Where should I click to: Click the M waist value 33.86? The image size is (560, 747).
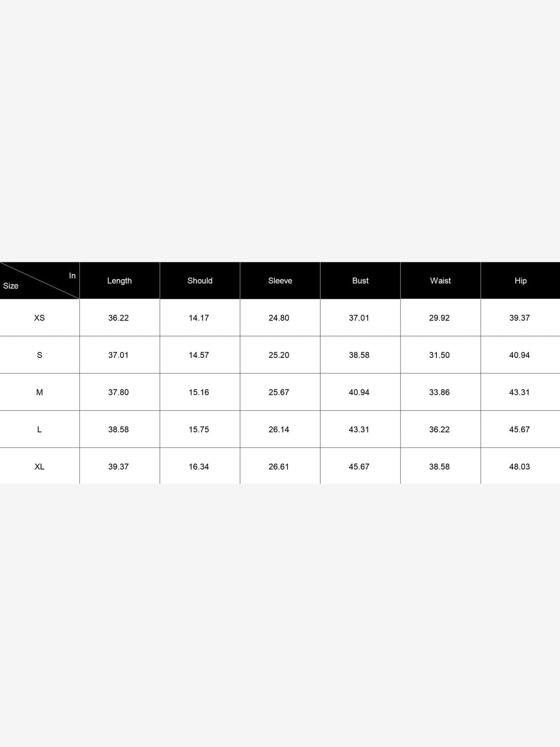439,392
